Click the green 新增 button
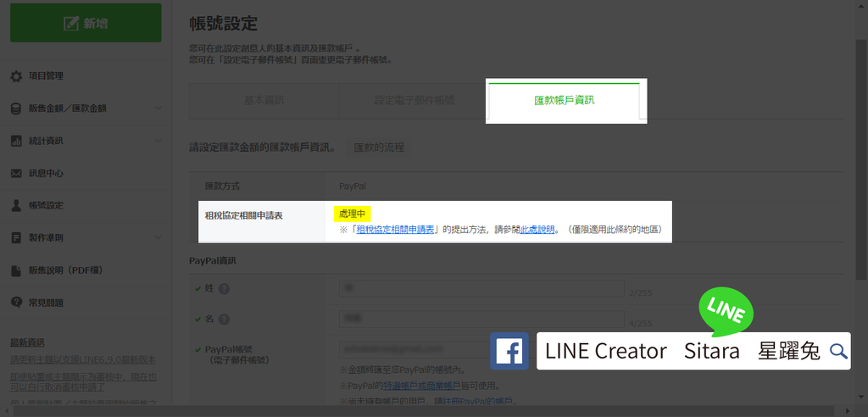The width and height of the screenshot is (868, 417). coord(86,23)
